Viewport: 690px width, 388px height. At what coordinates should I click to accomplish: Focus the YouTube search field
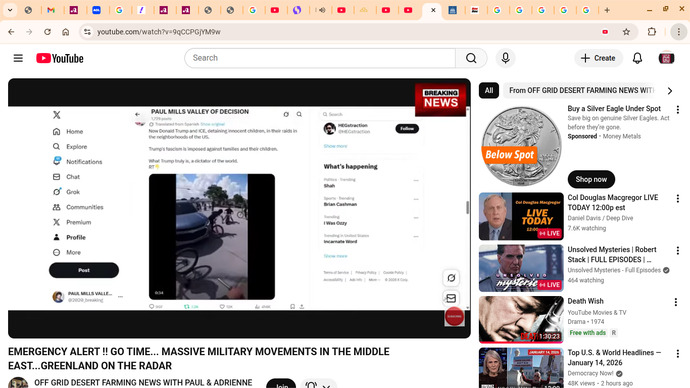pos(320,58)
